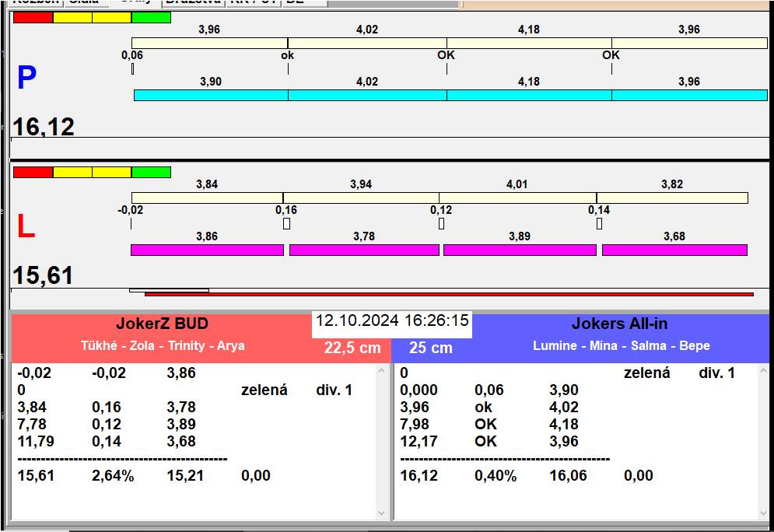
Task: Click the green start light in lane P
Action: [151, 18]
